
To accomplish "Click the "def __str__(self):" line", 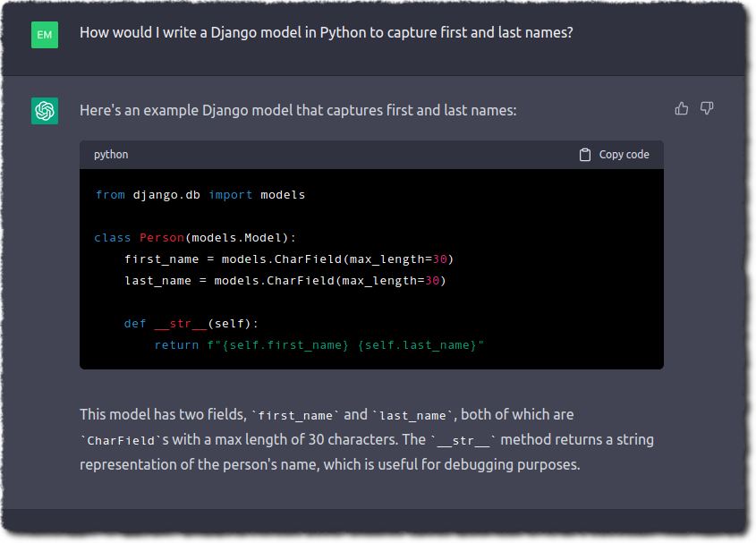I will pos(191,324).
